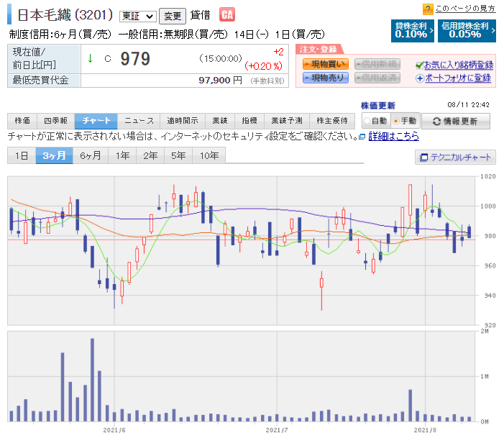Switch to the ニュース tab
Viewport: 504px width, 438px height.
tap(139, 121)
